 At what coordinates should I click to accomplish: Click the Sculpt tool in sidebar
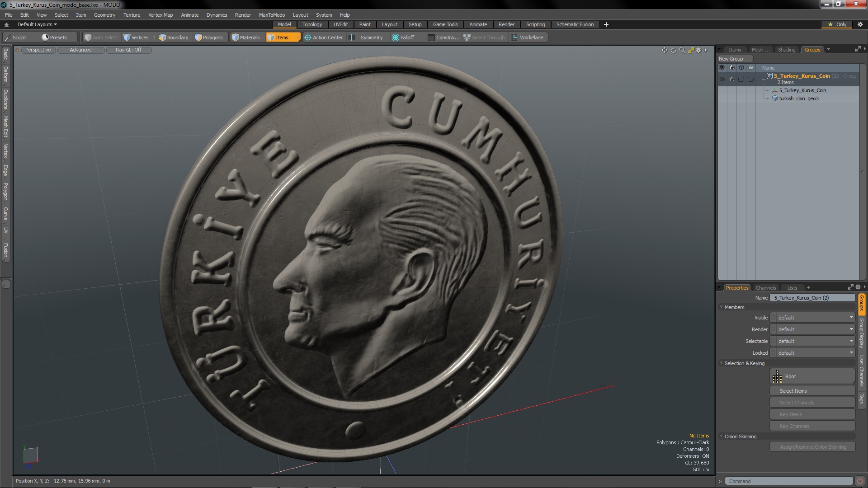(18, 37)
